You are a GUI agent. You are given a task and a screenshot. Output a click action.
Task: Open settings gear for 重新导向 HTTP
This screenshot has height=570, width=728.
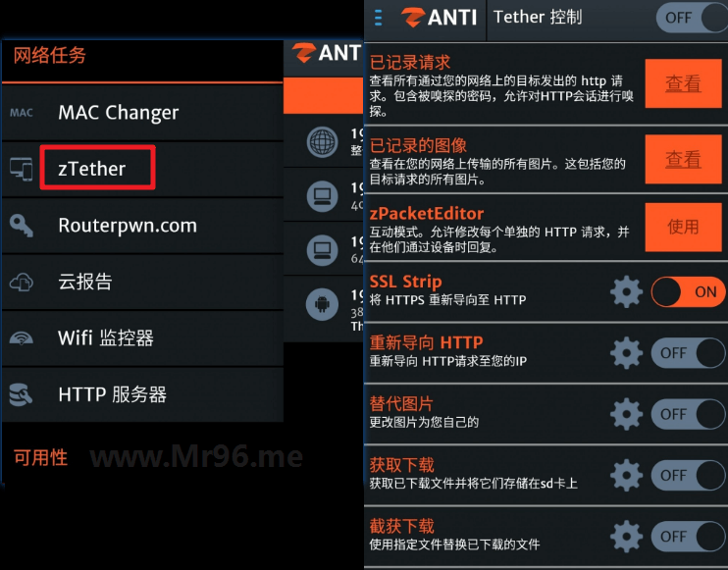[x=626, y=353]
